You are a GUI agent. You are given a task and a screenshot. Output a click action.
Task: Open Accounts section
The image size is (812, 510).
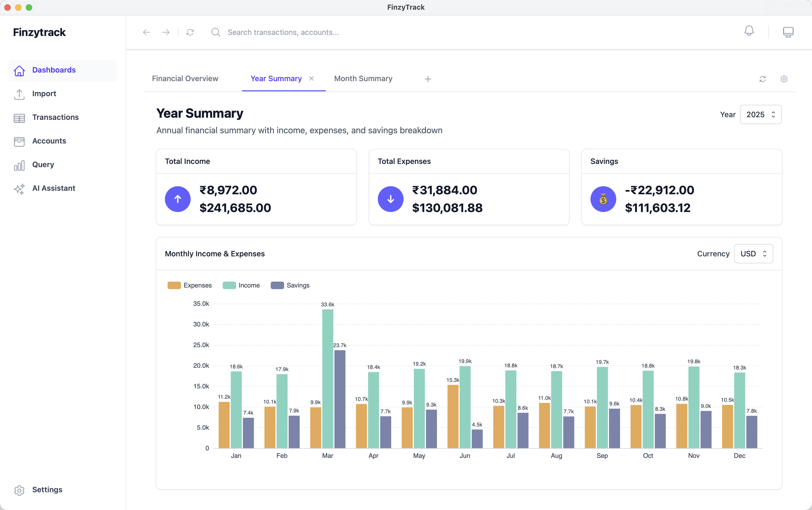point(63,141)
